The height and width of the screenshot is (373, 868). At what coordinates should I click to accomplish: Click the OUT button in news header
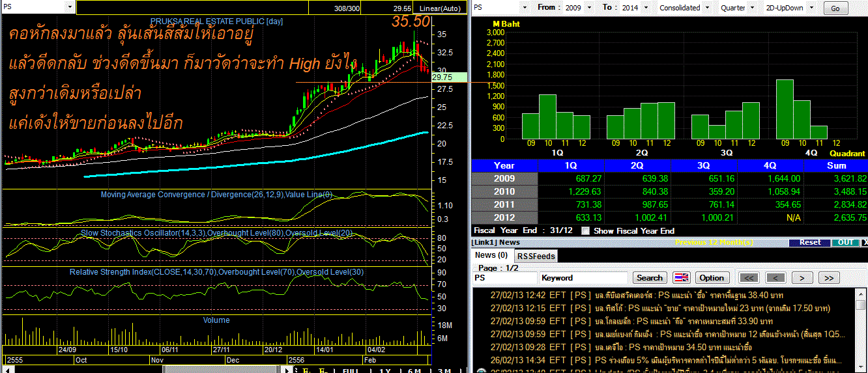pos(845,242)
